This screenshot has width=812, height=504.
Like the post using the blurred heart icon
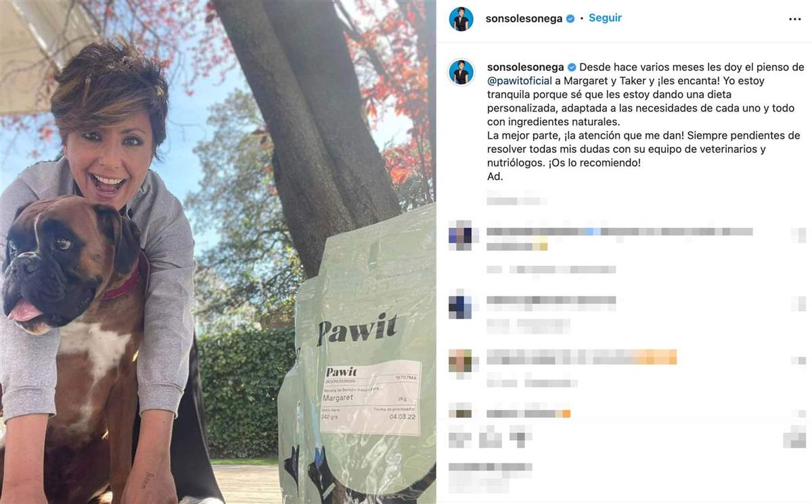click(461, 438)
